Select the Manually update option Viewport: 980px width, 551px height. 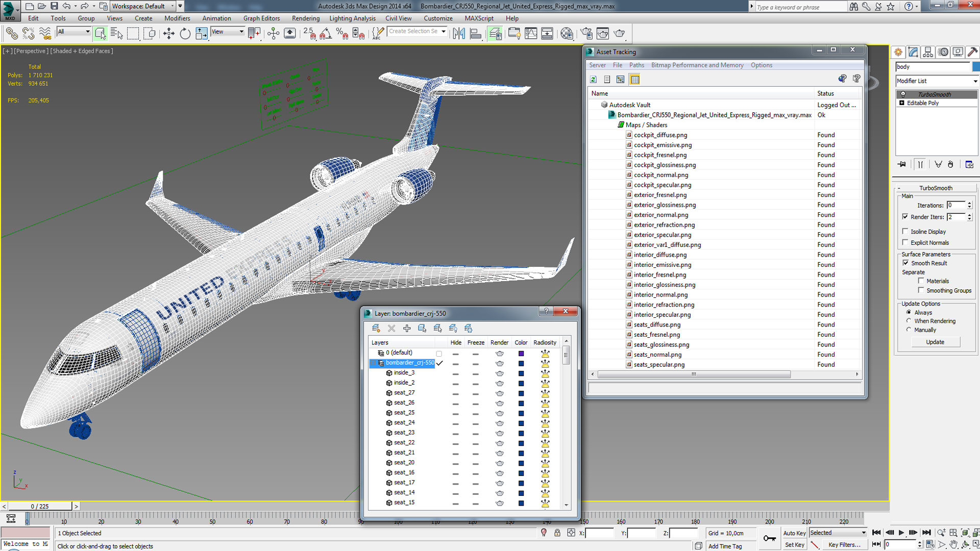pos(909,330)
